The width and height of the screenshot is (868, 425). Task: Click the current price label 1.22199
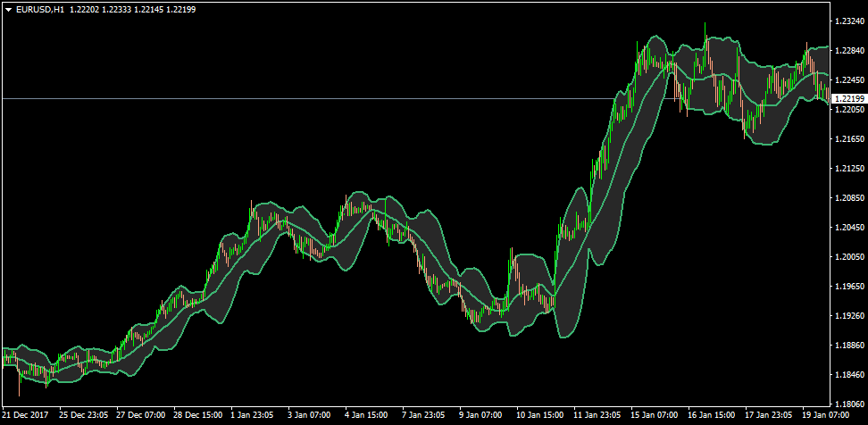click(848, 98)
